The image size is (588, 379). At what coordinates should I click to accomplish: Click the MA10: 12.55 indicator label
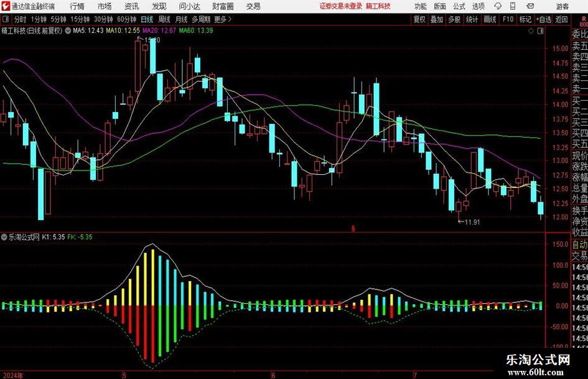click(123, 30)
